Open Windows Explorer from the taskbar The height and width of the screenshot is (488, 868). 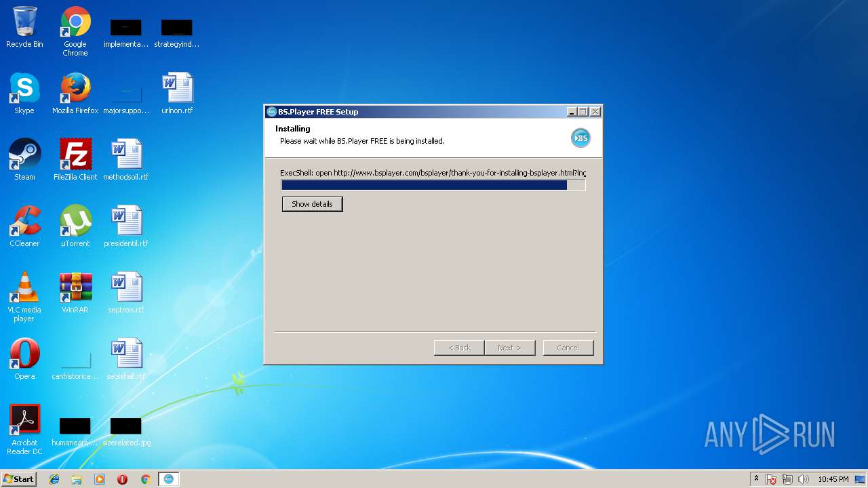[x=77, y=479]
